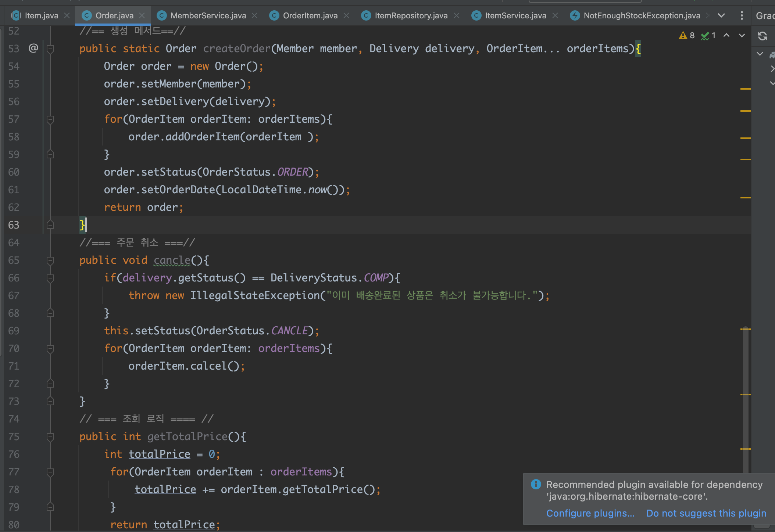Fold the cancle method at line 65
The width and height of the screenshot is (775, 532).
point(50,260)
